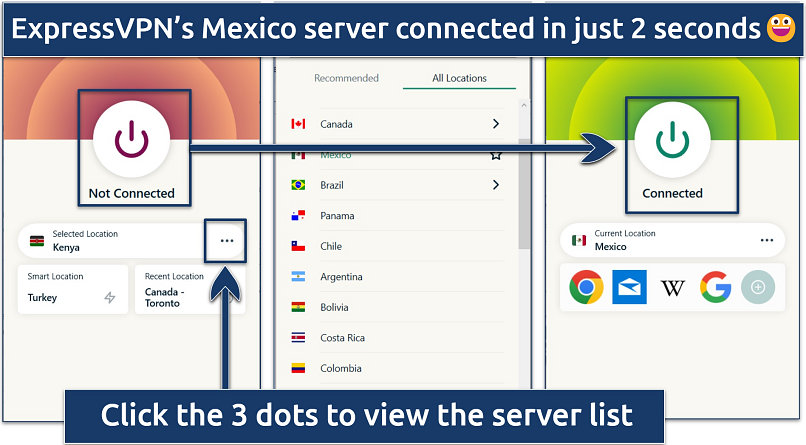Open the Current Location Mexico card
This screenshot has width=806, height=445.
click(x=672, y=240)
